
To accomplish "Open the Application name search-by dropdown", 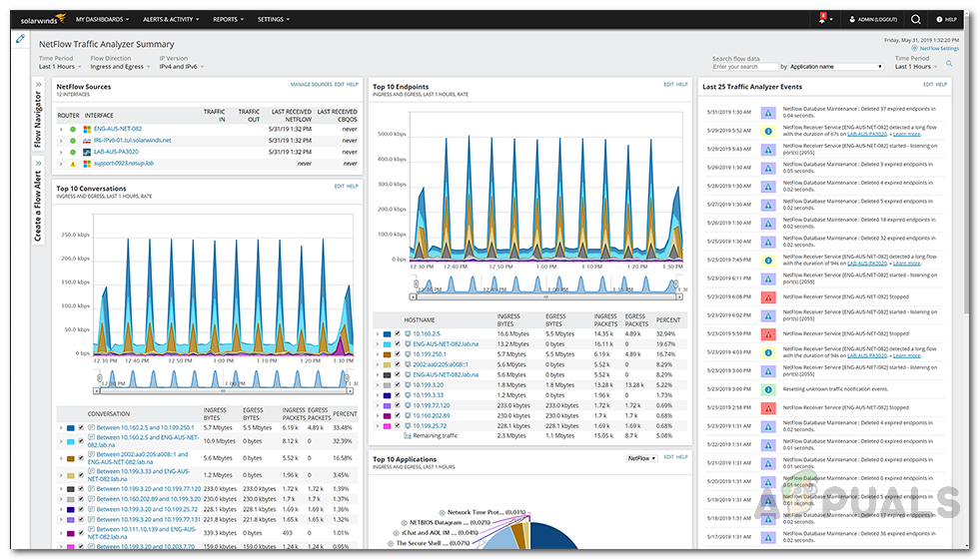I will pos(836,67).
